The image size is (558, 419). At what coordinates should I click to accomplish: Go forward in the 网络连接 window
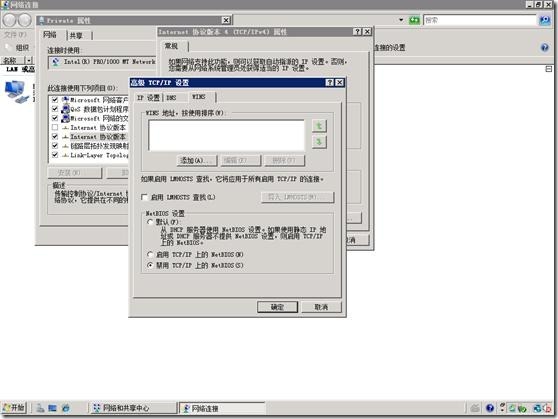click(25, 20)
